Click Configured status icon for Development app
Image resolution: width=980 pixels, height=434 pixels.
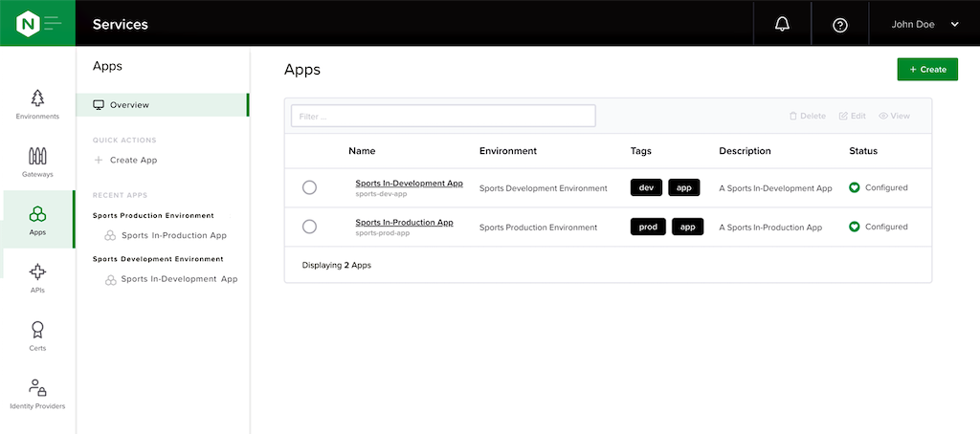[x=855, y=187]
